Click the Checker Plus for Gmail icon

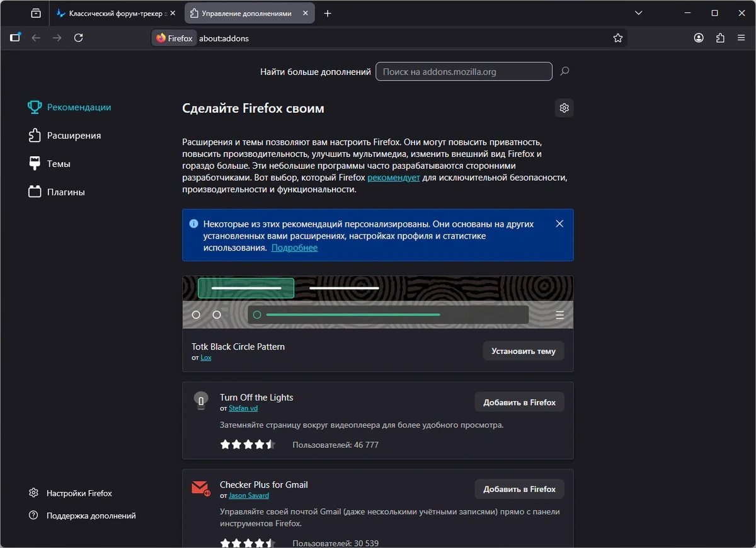pyautogui.click(x=201, y=488)
